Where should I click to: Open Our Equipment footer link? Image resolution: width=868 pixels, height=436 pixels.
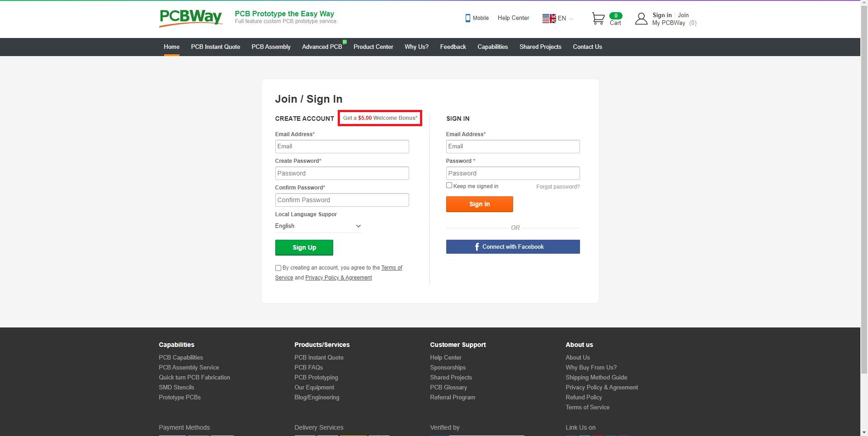pyautogui.click(x=314, y=388)
